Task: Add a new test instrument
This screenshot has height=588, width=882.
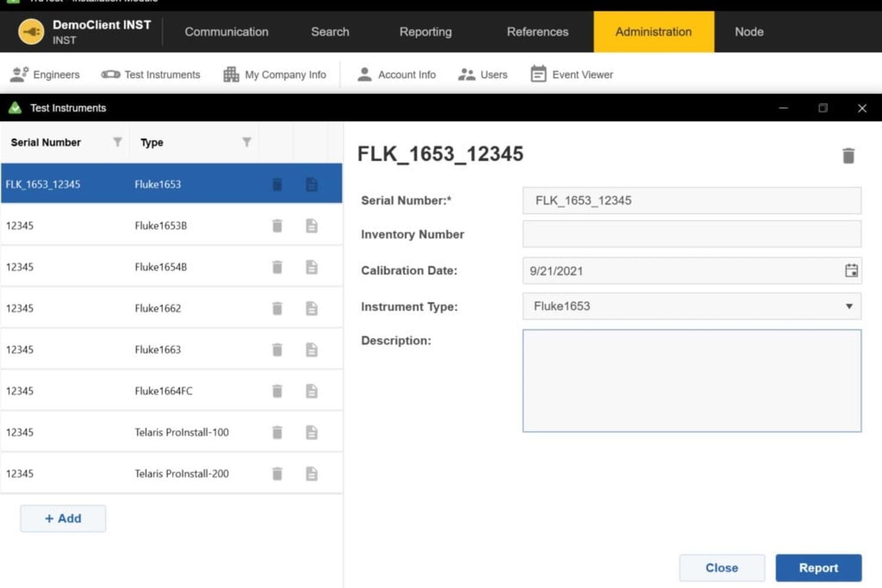Action: pos(63,519)
